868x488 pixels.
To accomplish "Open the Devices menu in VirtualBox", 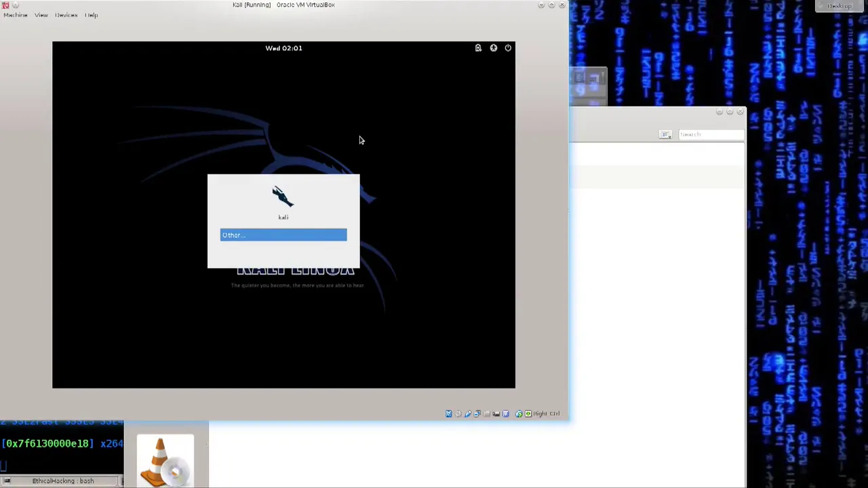I will click(x=66, y=15).
